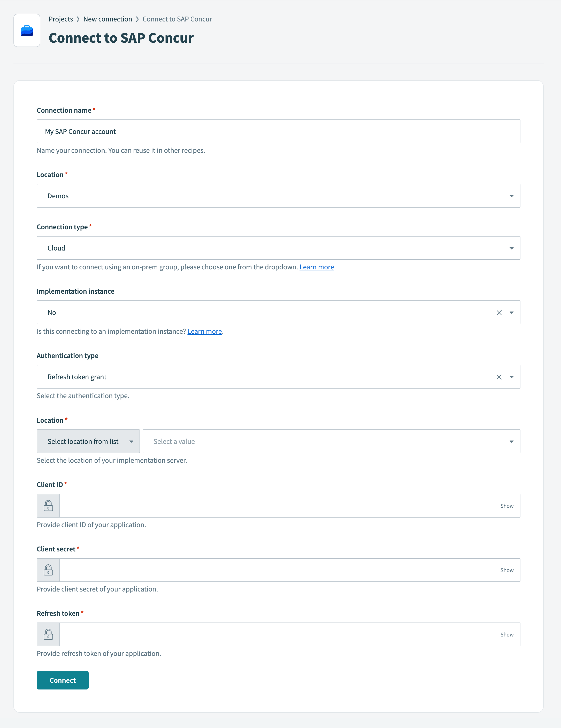This screenshot has height=728, width=561.
Task: Open the Learn more link about implementation instances
Action: click(204, 331)
